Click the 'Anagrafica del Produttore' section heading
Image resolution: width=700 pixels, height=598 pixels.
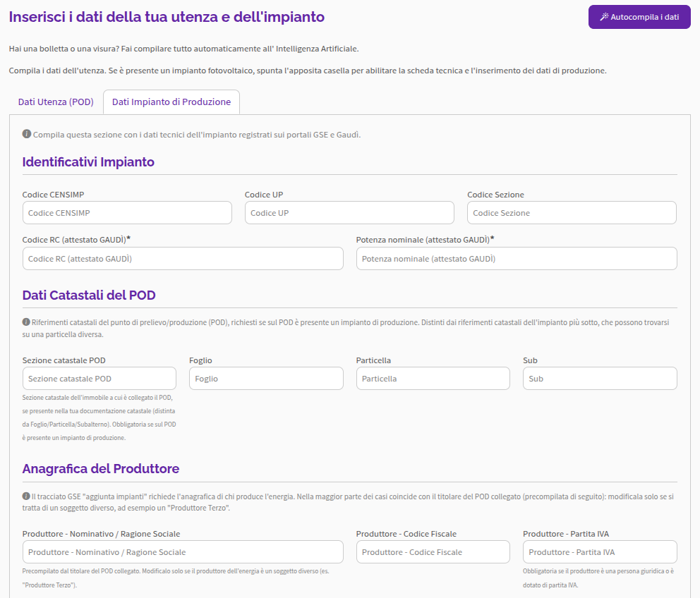[x=101, y=468]
